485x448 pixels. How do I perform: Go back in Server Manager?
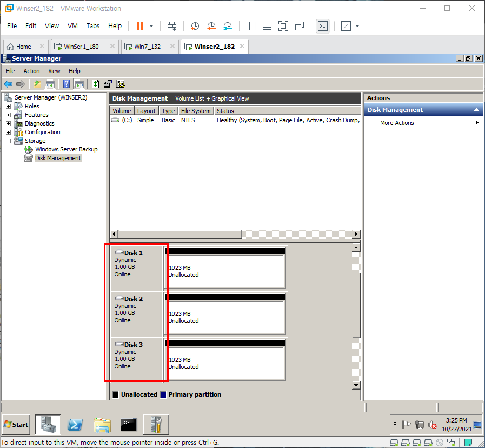(8, 84)
